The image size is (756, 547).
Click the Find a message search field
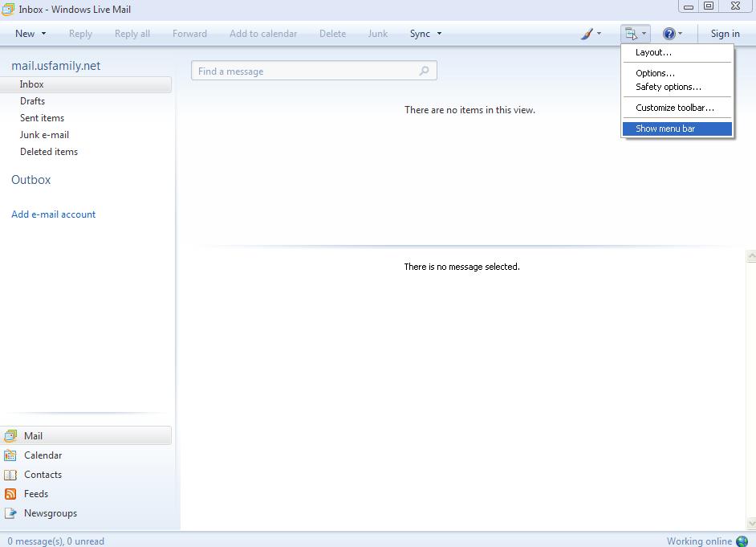point(314,71)
